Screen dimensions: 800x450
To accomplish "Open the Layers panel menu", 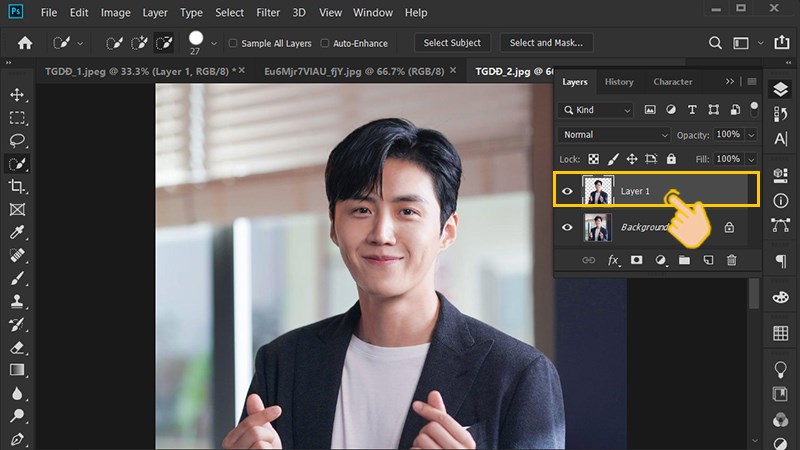I will point(752,82).
